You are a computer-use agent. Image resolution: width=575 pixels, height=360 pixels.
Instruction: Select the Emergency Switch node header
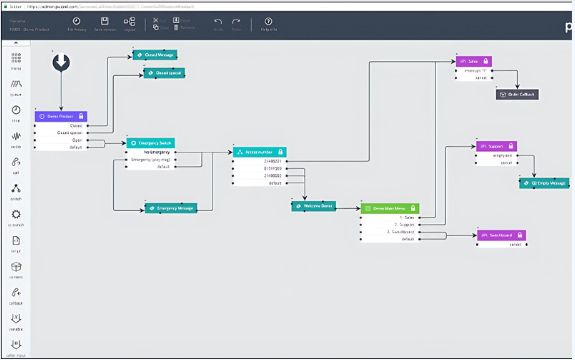pos(151,143)
